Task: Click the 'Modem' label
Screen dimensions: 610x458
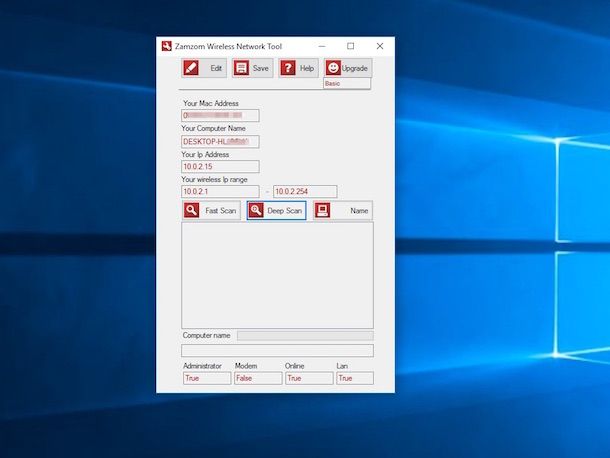Action: 246,366
